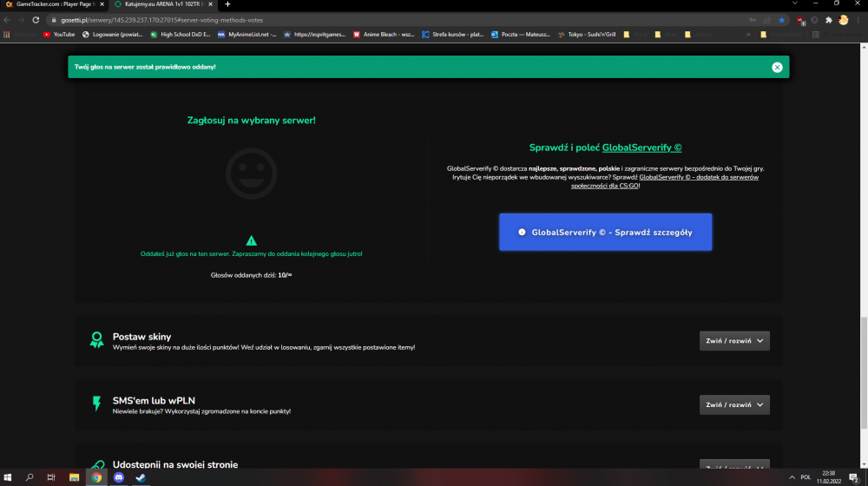Click the lightning bolt icon beside SMS'em lub wPLN
The width and height of the screenshot is (868, 486).
click(x=97, y=404)
